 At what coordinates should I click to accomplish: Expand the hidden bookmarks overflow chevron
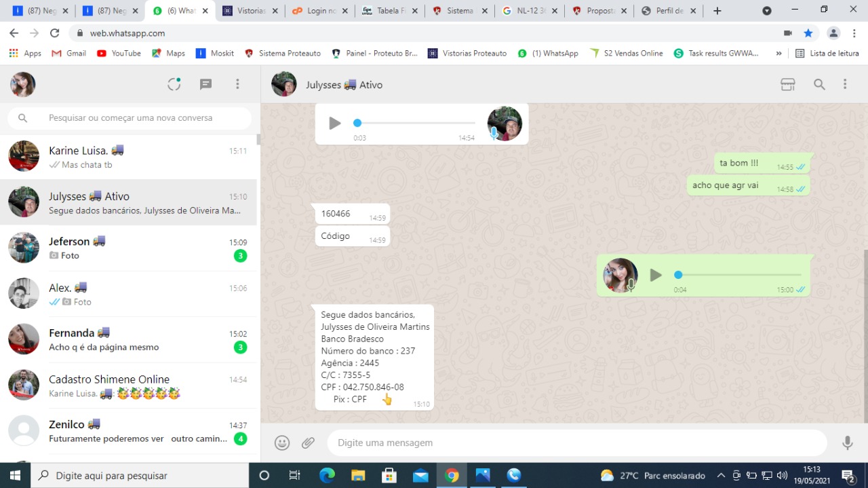pos(778,53)
